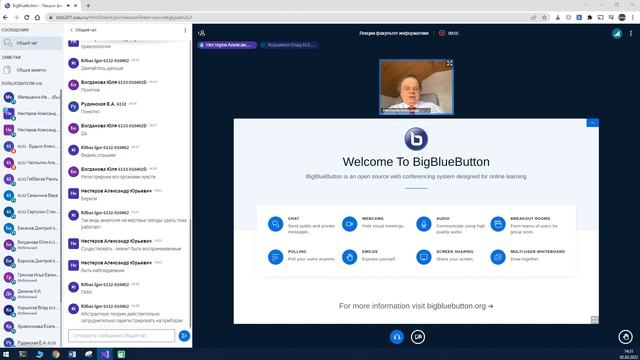Image resolution: width=640 pixels, height=360 pixels.
Task: Open the Chrome three-dot menu
Action: pos(633,18)
